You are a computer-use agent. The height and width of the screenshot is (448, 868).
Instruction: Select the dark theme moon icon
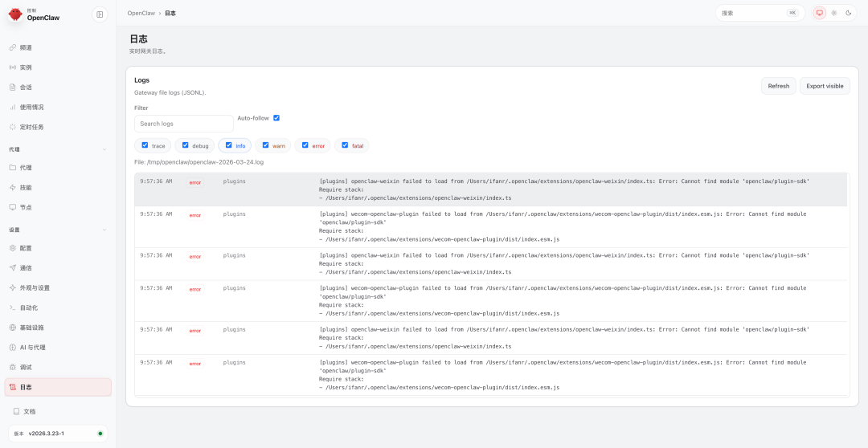(848, 13)
